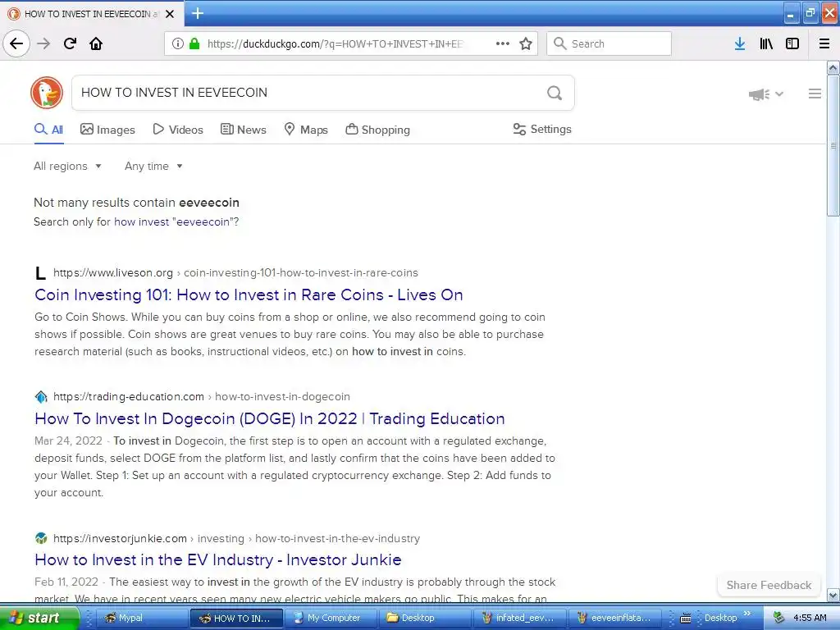
Task: Click the 4:55 AM clock
Action: pos(810,619)
